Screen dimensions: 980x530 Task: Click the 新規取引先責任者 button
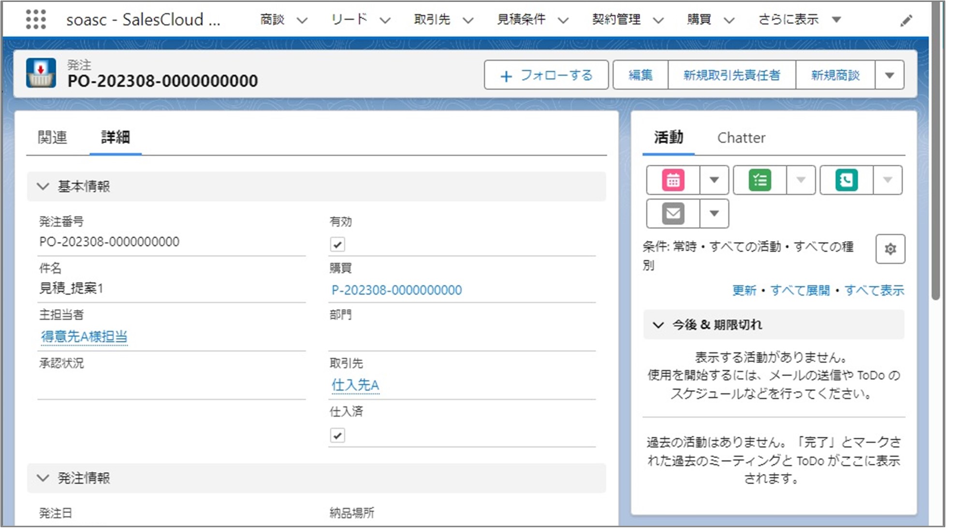(x=731, y=75)
